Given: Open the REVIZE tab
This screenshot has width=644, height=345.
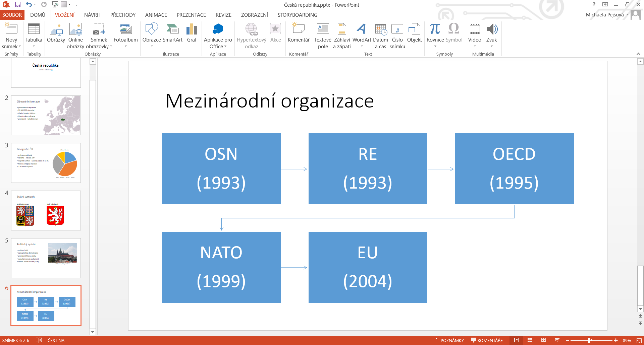Looking at the screenshot, I should point(223,15).
